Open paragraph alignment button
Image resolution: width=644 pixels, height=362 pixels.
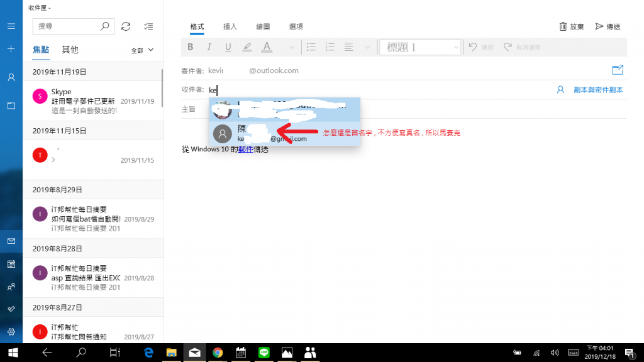[348, 47]
